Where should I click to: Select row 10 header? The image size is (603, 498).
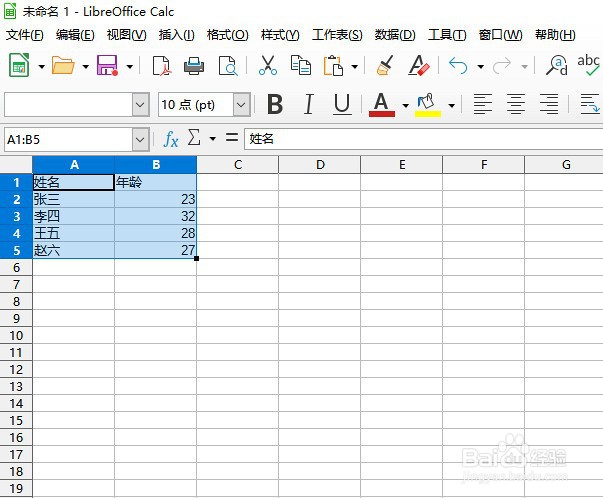tap(16, 335)
